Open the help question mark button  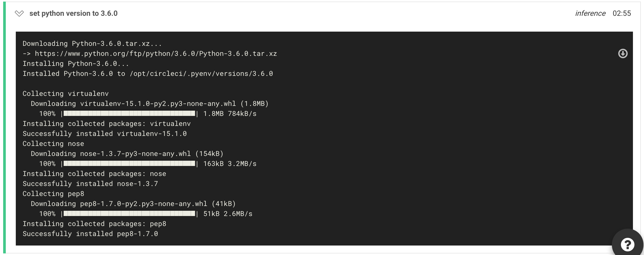coord(627,244)
